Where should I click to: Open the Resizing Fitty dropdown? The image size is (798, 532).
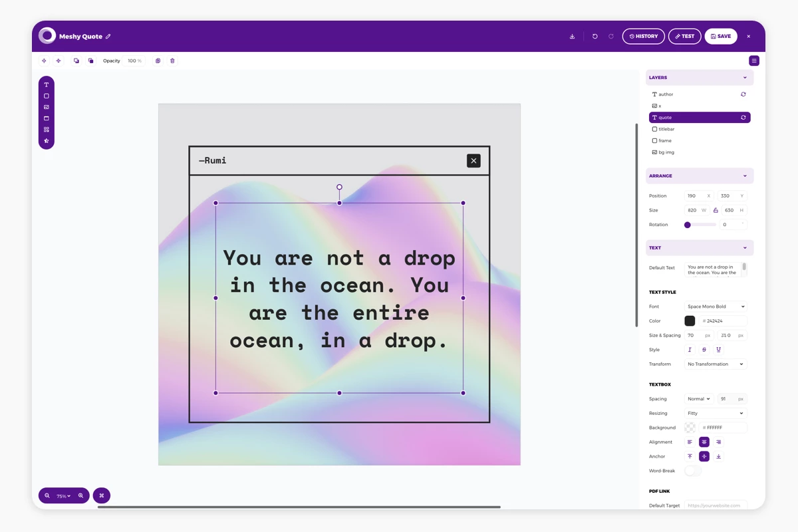[716, 414]
